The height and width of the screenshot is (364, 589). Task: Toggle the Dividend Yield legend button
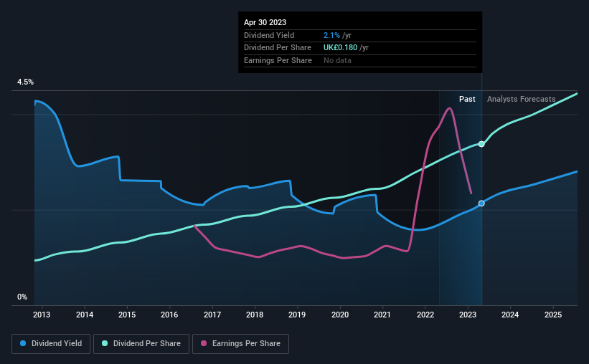pos(51,344)
